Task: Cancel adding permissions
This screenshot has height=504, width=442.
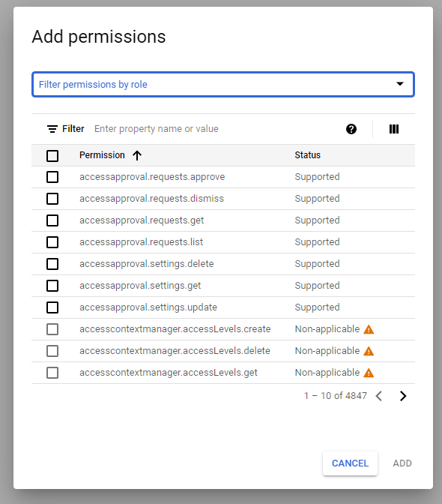Action: (x=350, y=463)
